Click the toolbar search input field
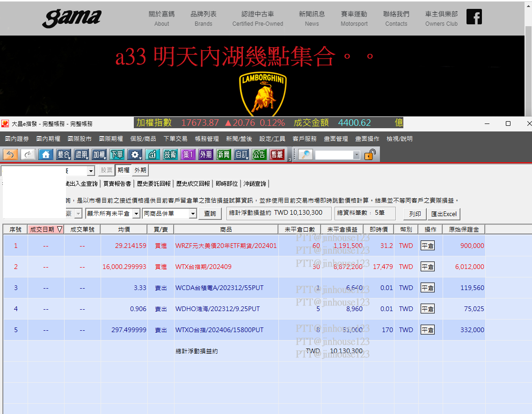The width and height of the screenshot is (532, 414). pyautogui.click(x=334, y=155)
